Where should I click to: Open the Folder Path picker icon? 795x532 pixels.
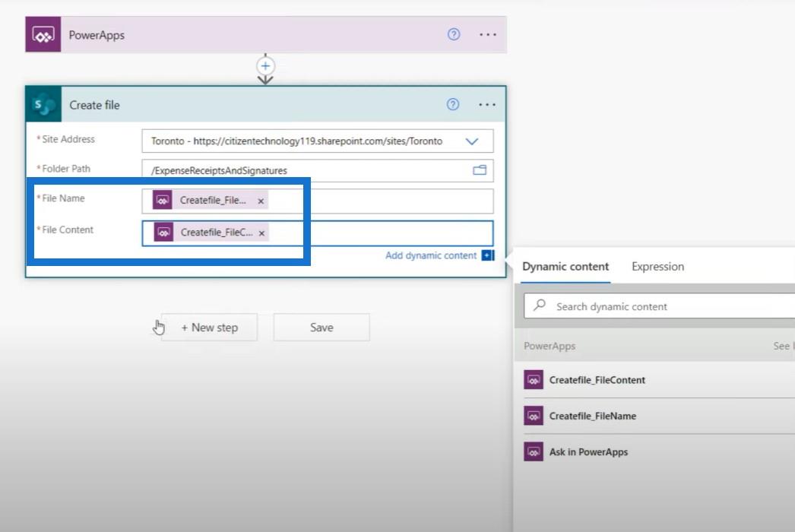click(479, 170)
